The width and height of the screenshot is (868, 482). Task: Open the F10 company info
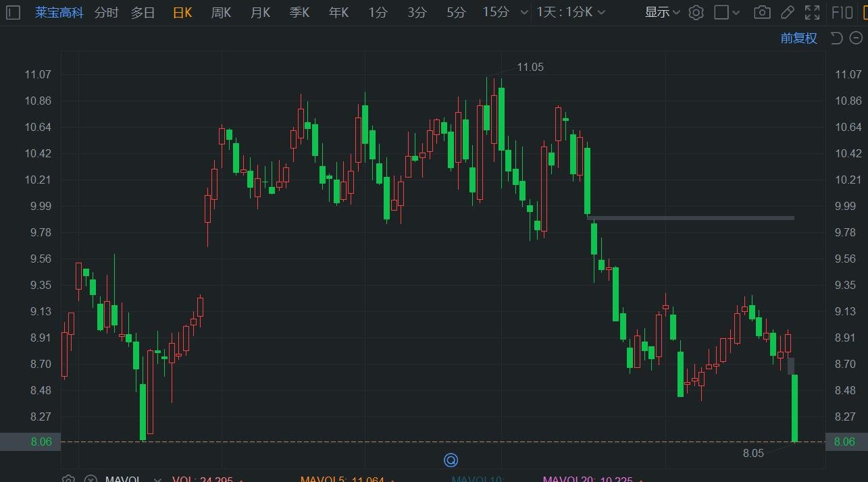pyautogui.click(x=842, y=12)
